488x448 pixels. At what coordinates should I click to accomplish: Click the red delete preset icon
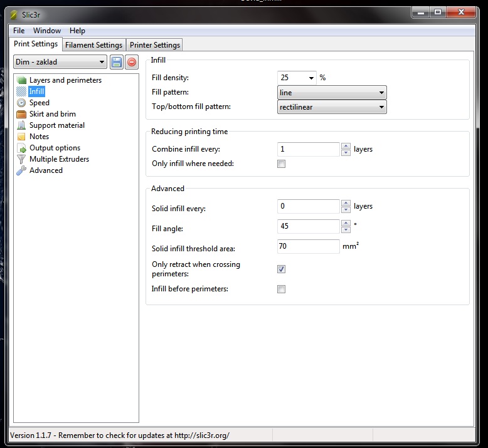[132, 62]
